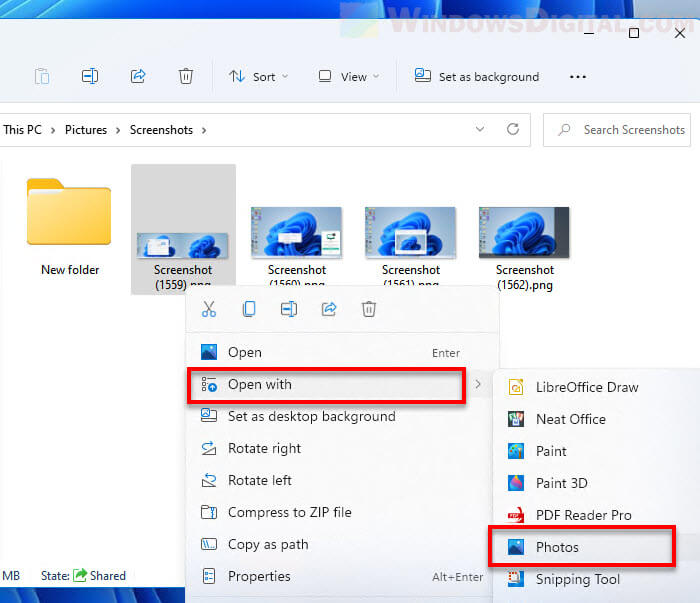This screenshot has width=700, height=603.
Task: Click Pictures in the breadcrumb path
Action: tap(86, 130)
